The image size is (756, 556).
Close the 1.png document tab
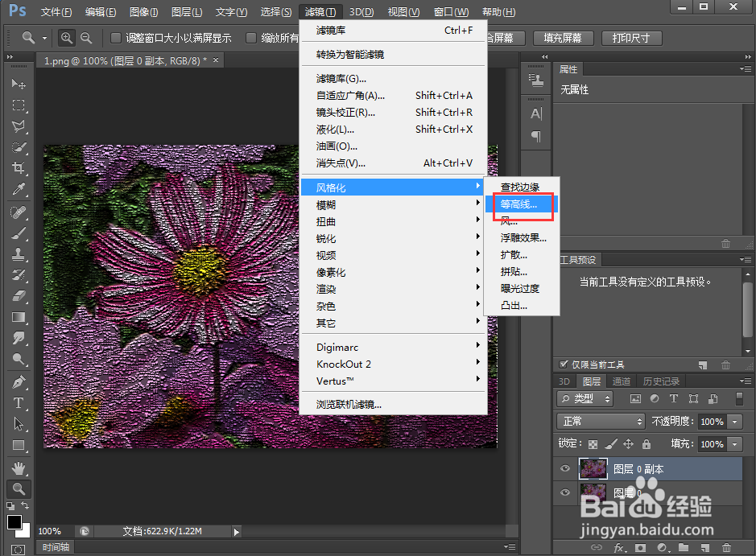[216, 60]
